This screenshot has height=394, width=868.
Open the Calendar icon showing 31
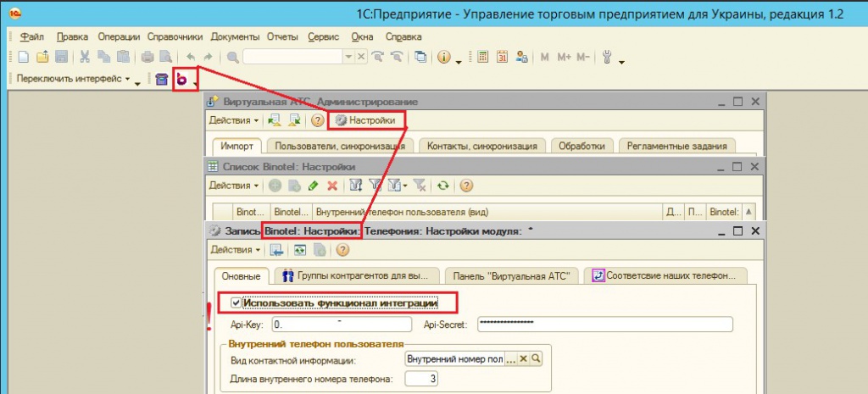coord(502,57)
